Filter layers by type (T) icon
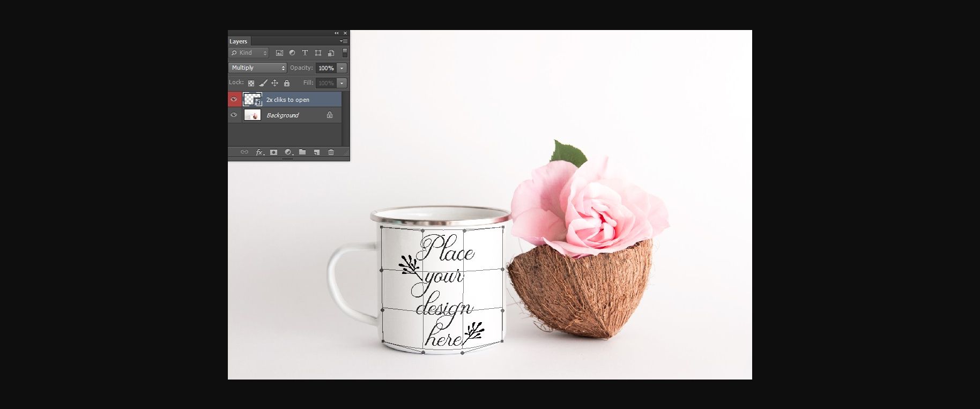 coord(305,53)
